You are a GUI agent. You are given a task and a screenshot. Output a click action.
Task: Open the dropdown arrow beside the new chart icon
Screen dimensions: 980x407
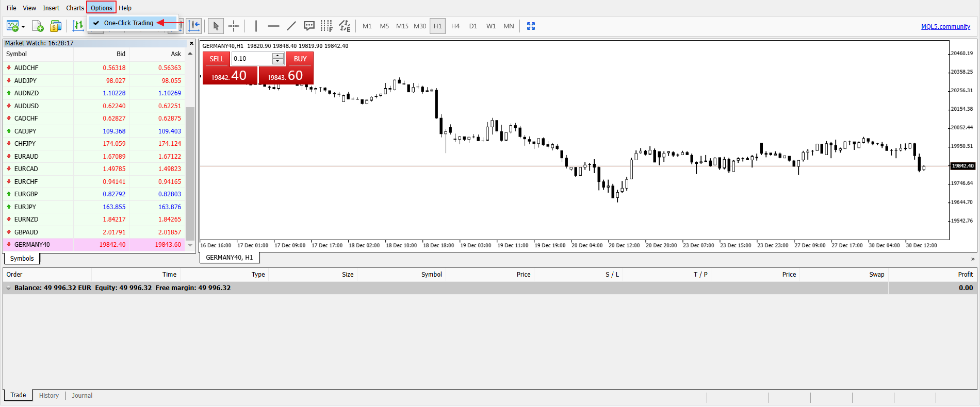click(23, 26)
